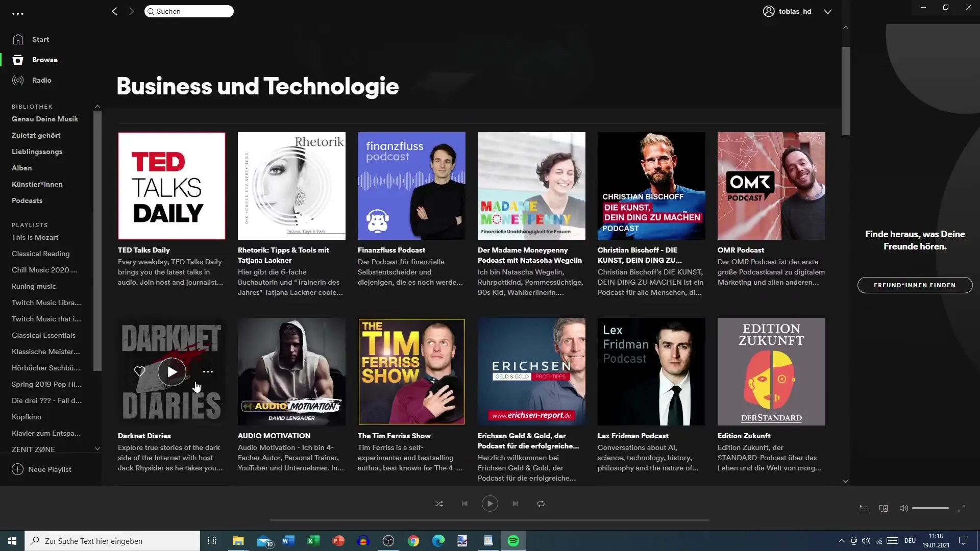
Task: Open the Windows Start menu
Action: coord(12,541)
